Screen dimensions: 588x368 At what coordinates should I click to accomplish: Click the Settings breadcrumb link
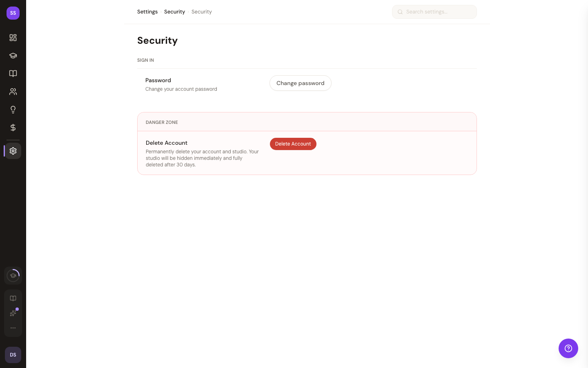coord(147,12)
